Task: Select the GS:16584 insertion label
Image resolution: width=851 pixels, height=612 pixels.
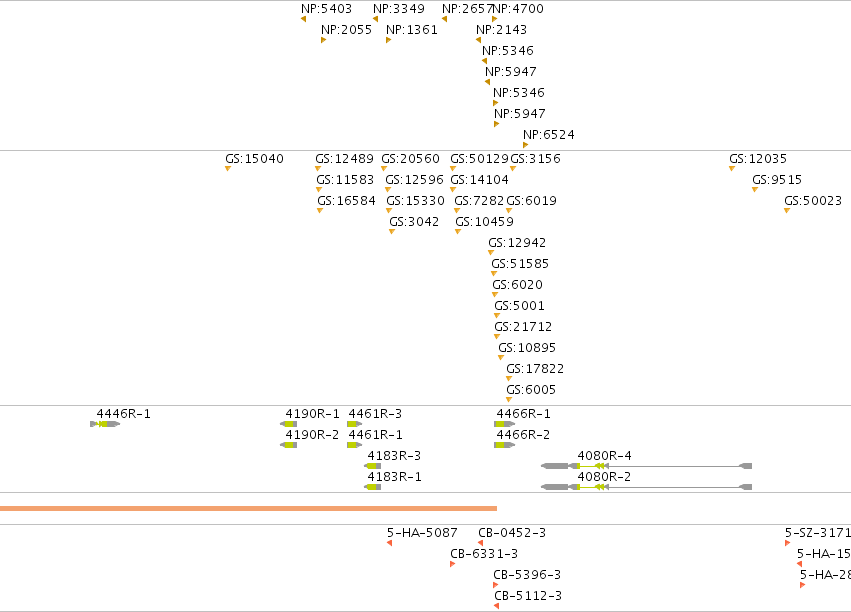Action: 346,201
